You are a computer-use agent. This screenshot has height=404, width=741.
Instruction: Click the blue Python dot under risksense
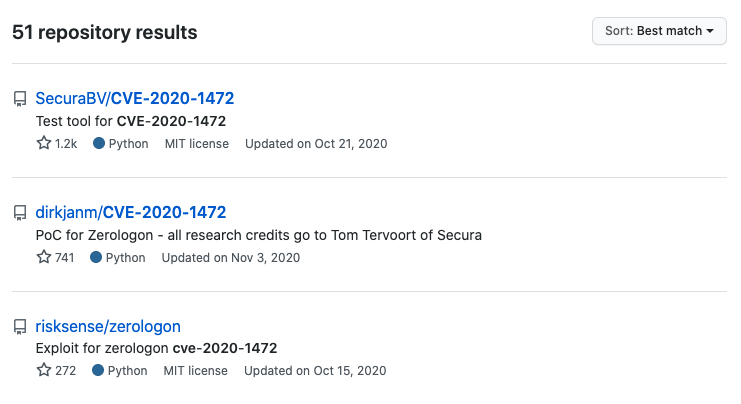98,370
